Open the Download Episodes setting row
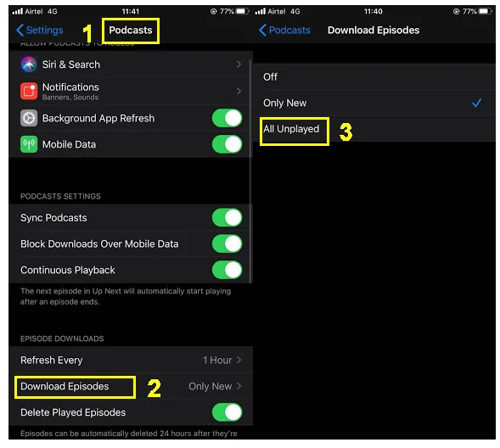Image resolution: width=500 pixels, height=448 pixels. 131,386
